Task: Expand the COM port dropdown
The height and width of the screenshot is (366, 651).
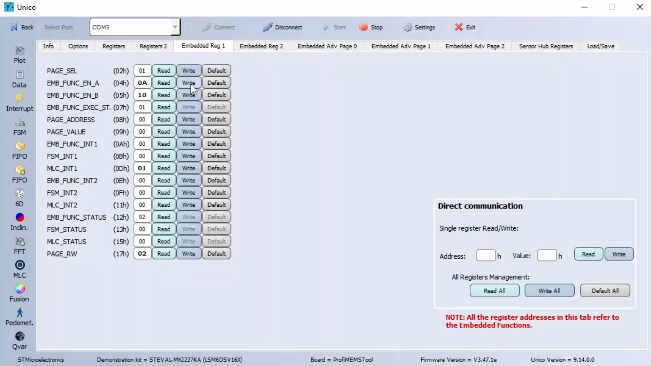Action: pyautogui.click(x=175, y=27)
